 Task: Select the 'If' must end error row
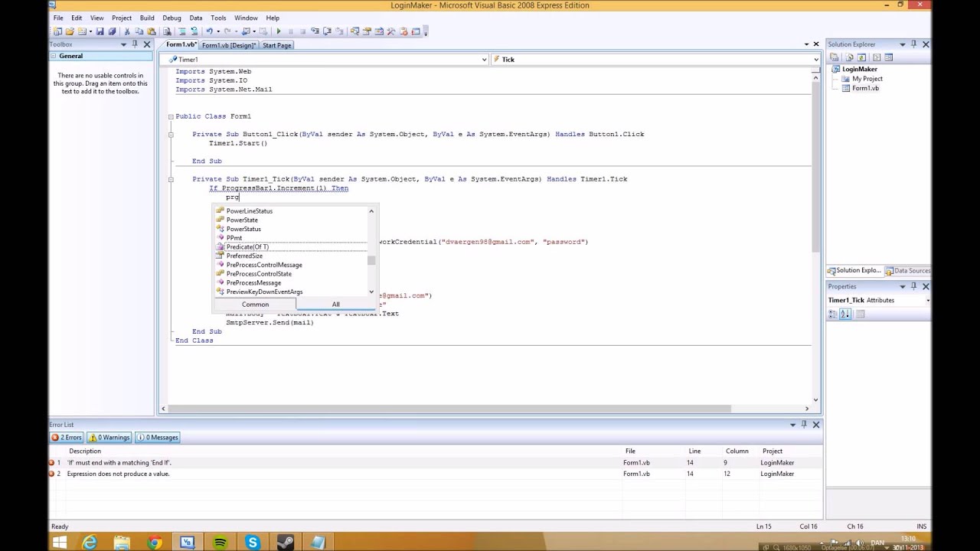pyautogui.click(x=436, y=463)
